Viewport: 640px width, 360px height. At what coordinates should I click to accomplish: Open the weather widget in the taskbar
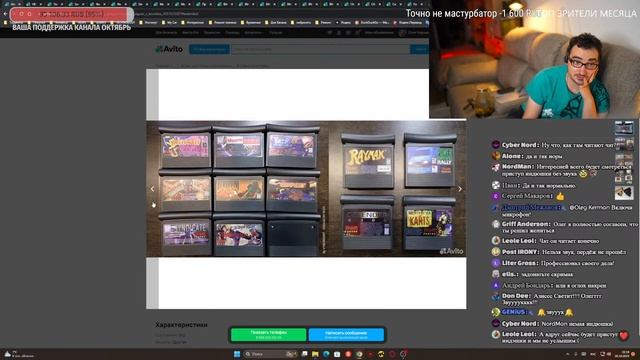(x=18, y=354)
